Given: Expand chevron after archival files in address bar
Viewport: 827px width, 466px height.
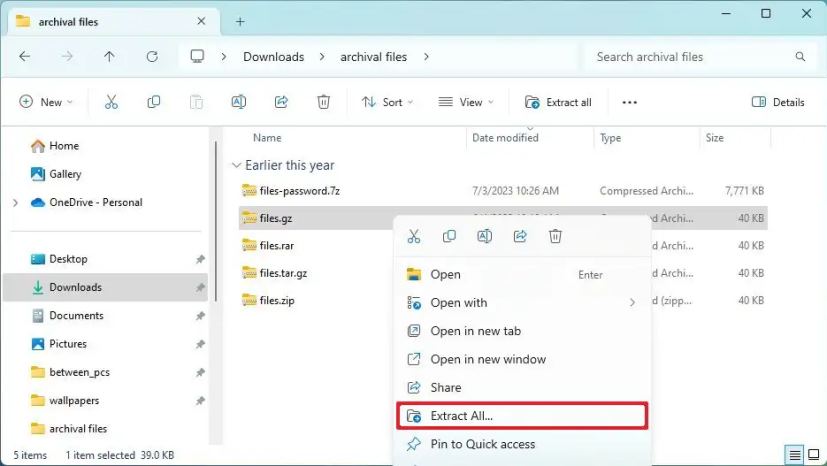Looking at the screenshot, I should coord(426,56).
